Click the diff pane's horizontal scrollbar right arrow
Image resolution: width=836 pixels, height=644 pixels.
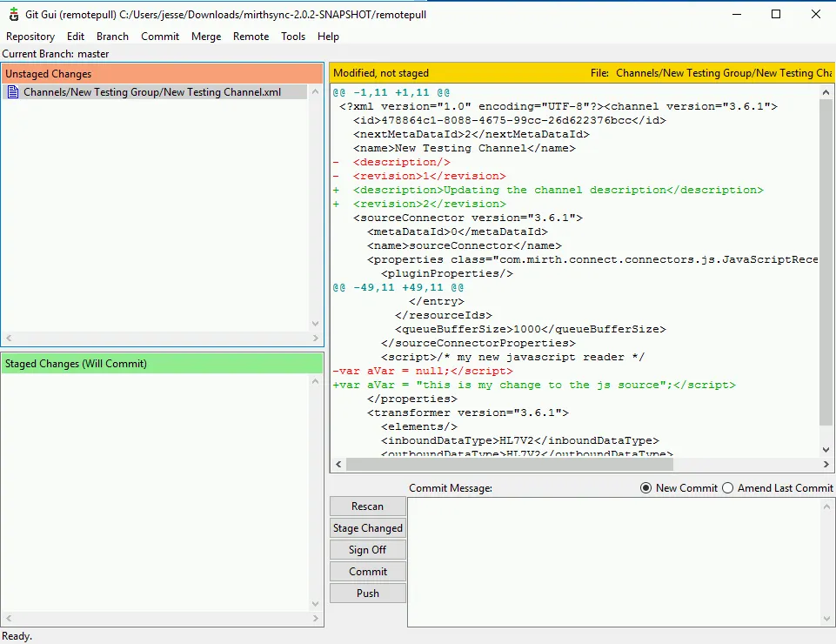(826, 464)
